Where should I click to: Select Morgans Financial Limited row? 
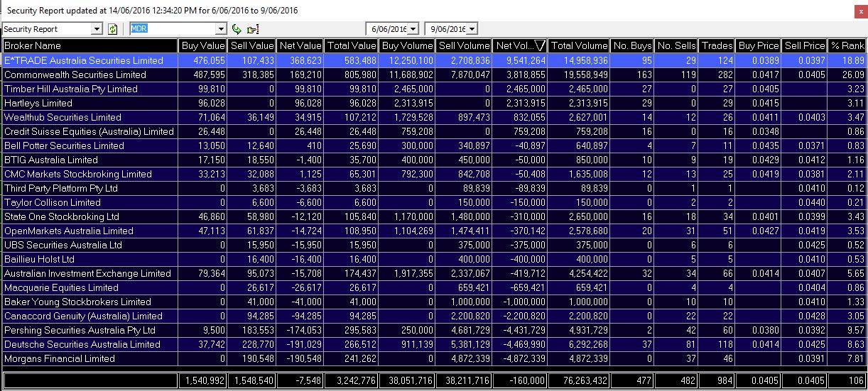click(x=434, y=358)
